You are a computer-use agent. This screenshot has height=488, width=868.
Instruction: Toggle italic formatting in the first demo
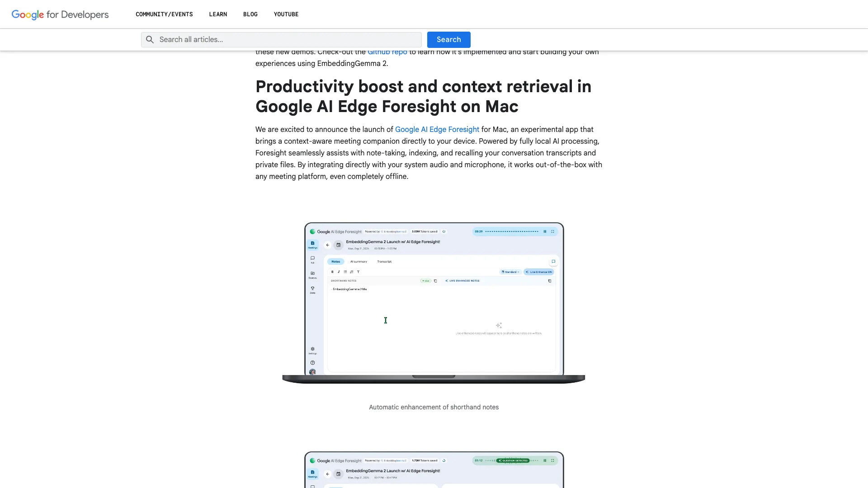339,272
